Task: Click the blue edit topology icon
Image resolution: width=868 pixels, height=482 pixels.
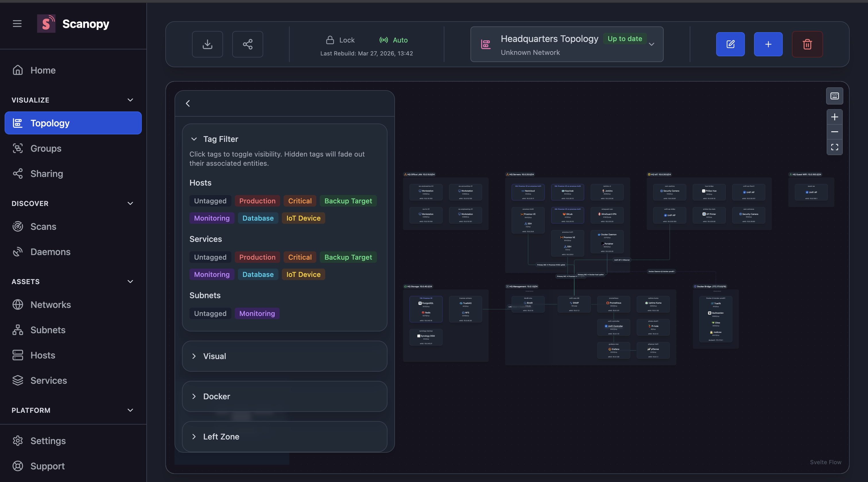Action: tap(730, 44)
